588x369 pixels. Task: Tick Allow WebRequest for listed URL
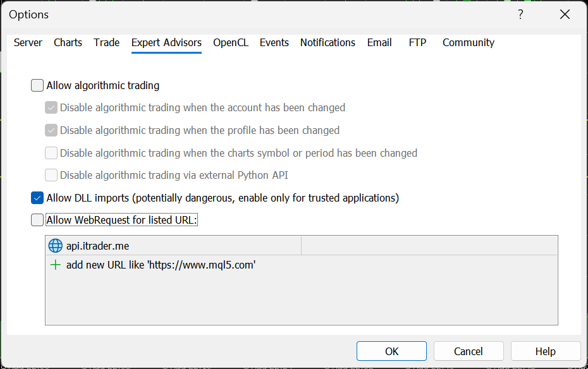[37, 220]
